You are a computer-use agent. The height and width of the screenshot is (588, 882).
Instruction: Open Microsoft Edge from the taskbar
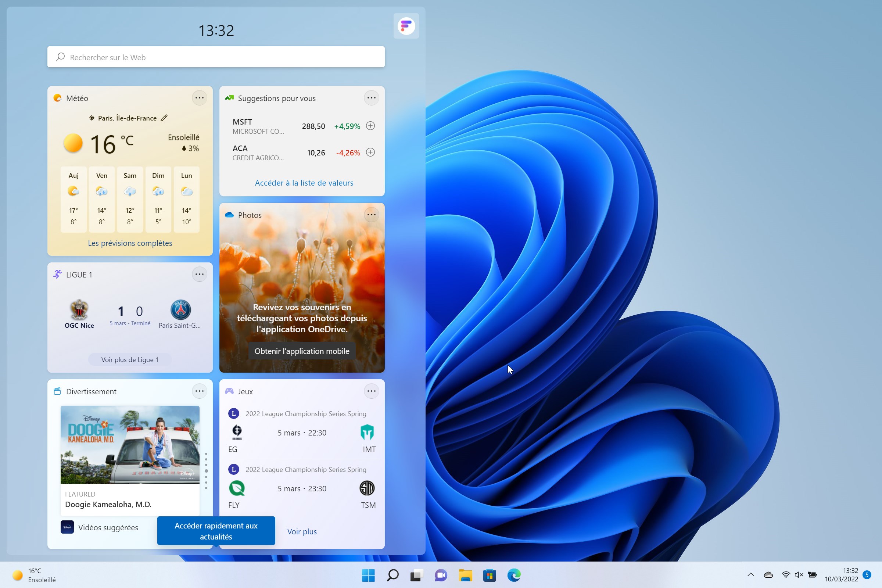(514, 575)
